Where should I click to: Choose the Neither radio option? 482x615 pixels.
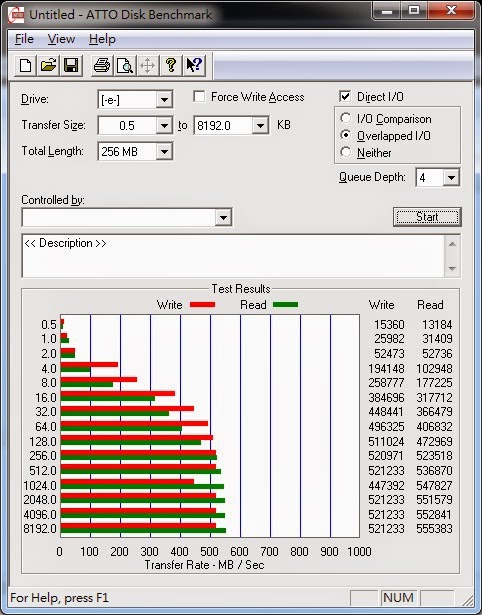pyautogui.click(x=346, y=152)
